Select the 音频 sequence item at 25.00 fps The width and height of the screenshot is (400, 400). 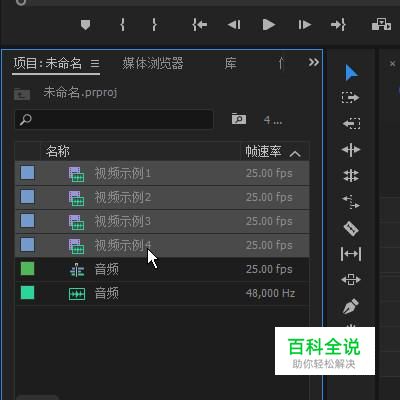coord(162,269)
